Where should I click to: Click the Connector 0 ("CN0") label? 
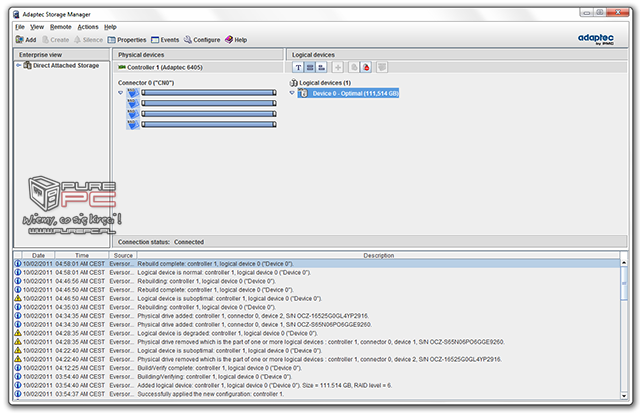[x=146, y=83]
